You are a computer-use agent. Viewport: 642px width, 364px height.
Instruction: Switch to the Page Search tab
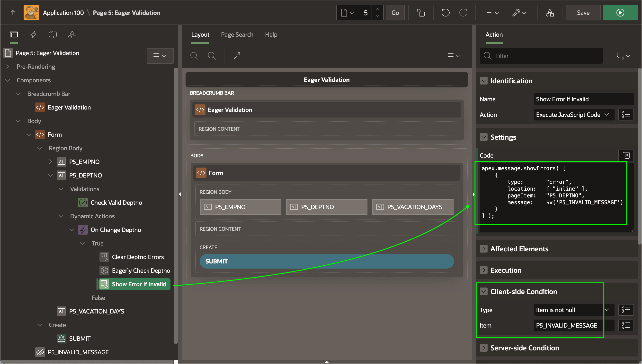pos(237,34)
